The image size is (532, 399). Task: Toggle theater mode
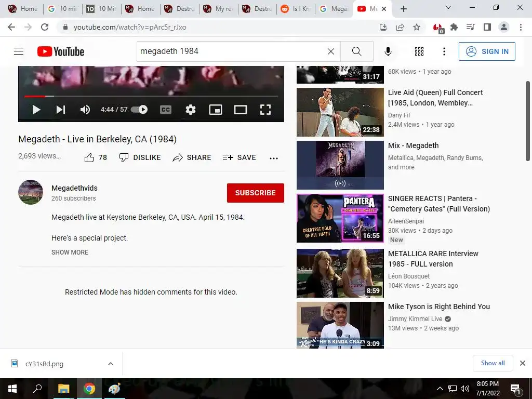[240, 110]
